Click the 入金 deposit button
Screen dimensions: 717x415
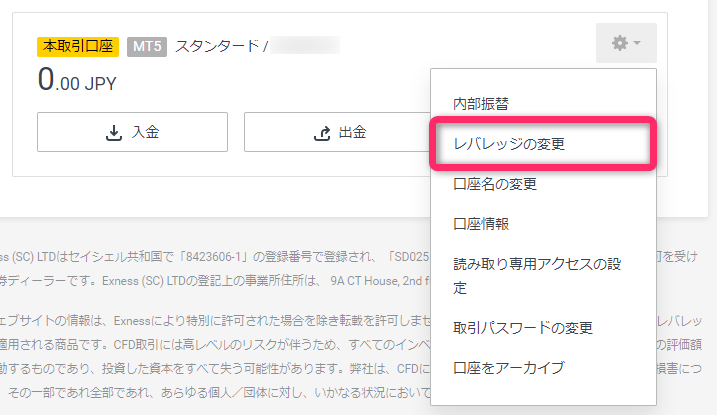[x=132, y=132]
